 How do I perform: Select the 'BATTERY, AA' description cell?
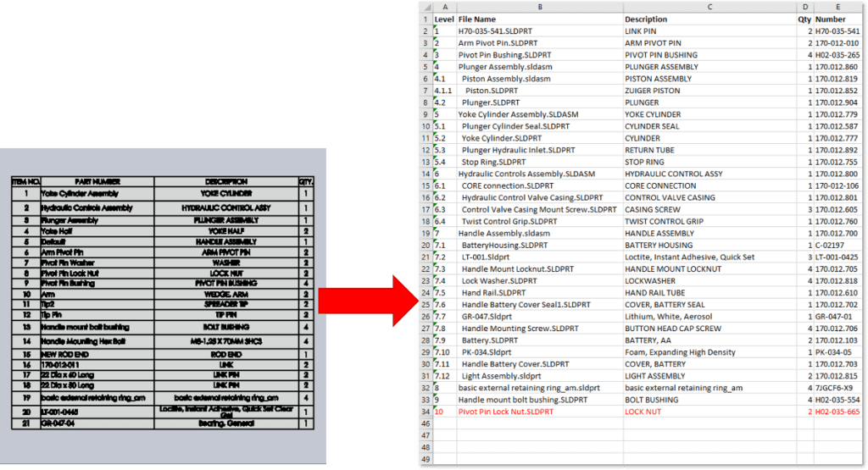[709, 340]
